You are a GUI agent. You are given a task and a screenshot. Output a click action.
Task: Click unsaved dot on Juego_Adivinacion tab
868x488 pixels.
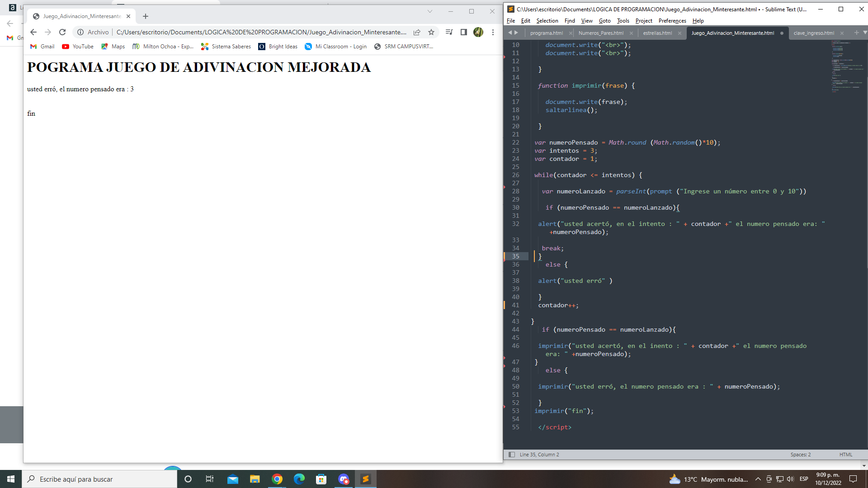782,33
